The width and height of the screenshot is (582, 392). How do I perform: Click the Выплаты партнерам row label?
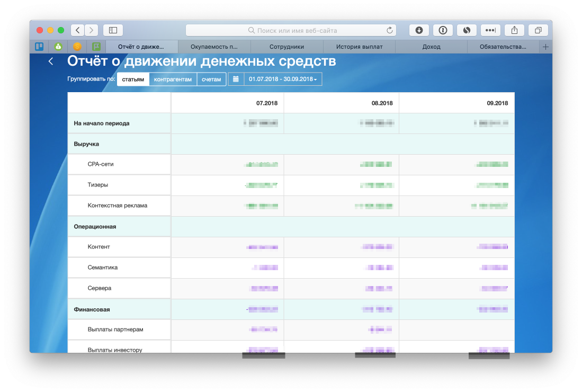(115, 329)
